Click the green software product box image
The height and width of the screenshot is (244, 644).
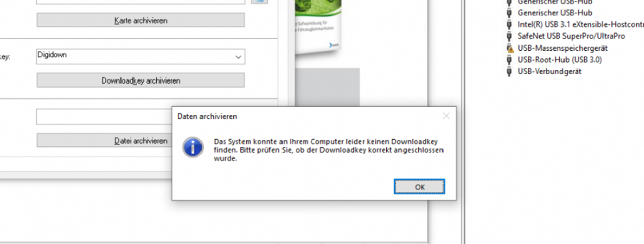click(x=318, y=25)
